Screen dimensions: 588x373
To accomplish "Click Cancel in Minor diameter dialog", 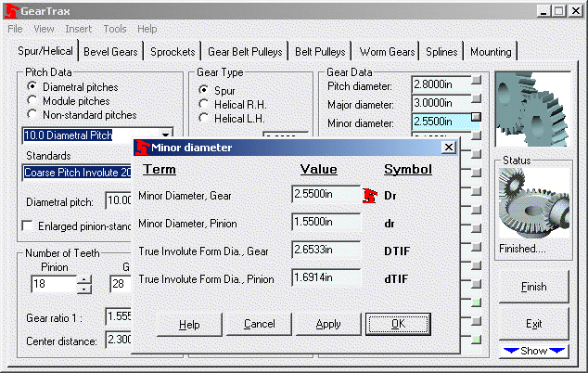I will click(259, 324).
